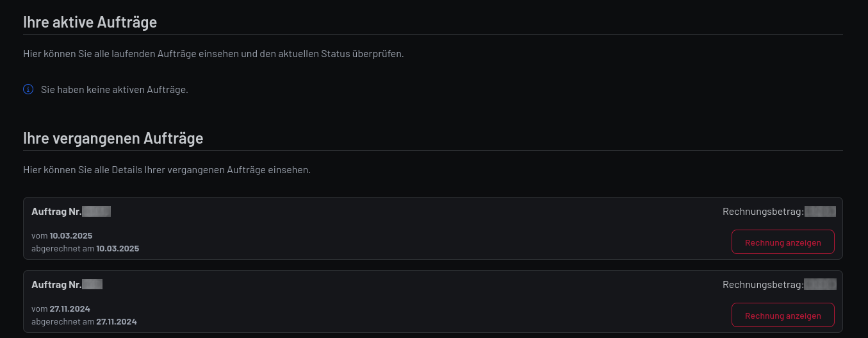Click the blurred invoice amount of the 27.11.2024 order

821,285
